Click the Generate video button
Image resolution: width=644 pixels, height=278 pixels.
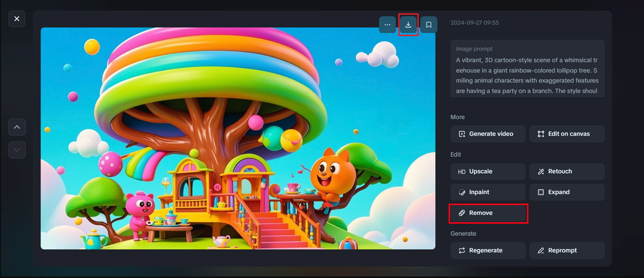click(488, 134)
